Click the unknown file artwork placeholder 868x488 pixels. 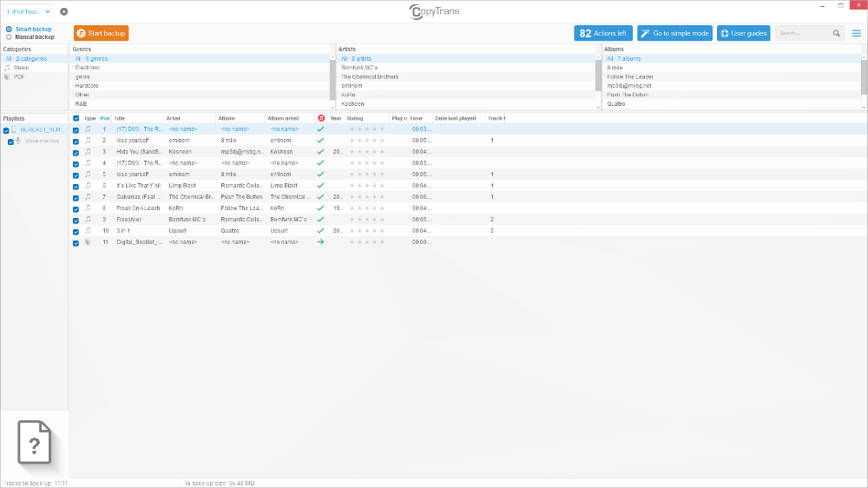(x=35, y=443)
